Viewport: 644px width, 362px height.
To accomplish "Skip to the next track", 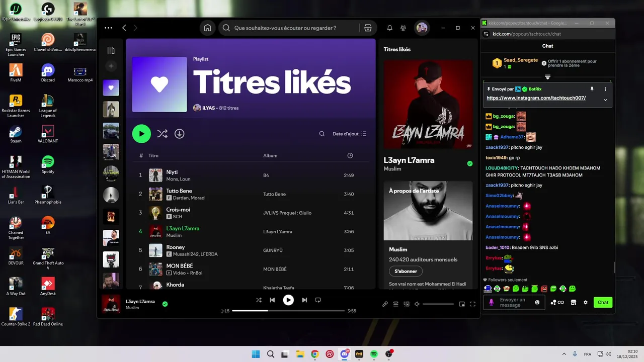I will click(x=304, y=300).
